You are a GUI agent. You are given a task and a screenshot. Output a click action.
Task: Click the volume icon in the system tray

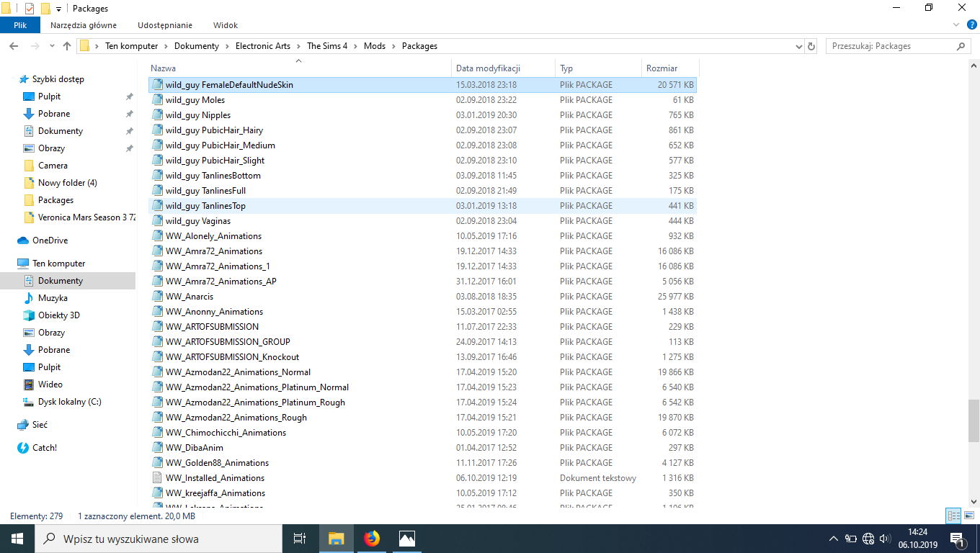pyautogui.click(x=886, y=539)
